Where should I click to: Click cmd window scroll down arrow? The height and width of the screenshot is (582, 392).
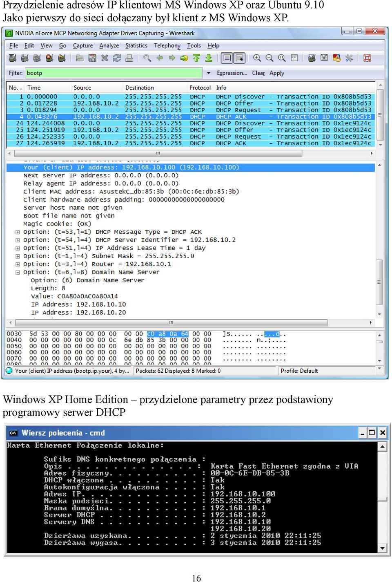click(382, 548)
